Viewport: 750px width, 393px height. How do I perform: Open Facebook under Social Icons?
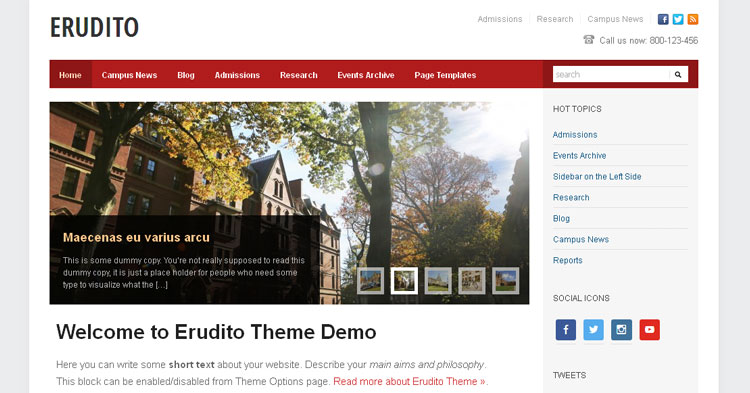pos(566,329)
